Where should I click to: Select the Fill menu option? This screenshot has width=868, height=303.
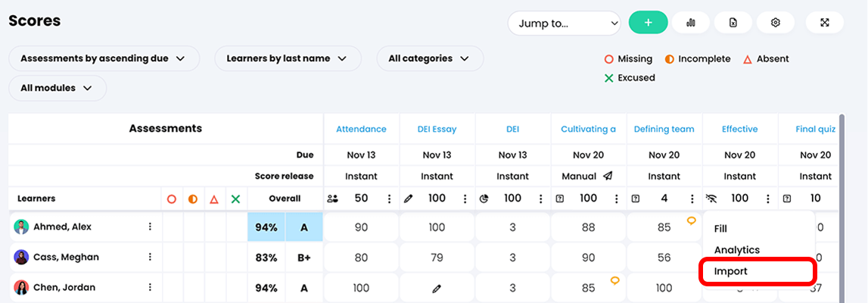[x=720, y=228]
